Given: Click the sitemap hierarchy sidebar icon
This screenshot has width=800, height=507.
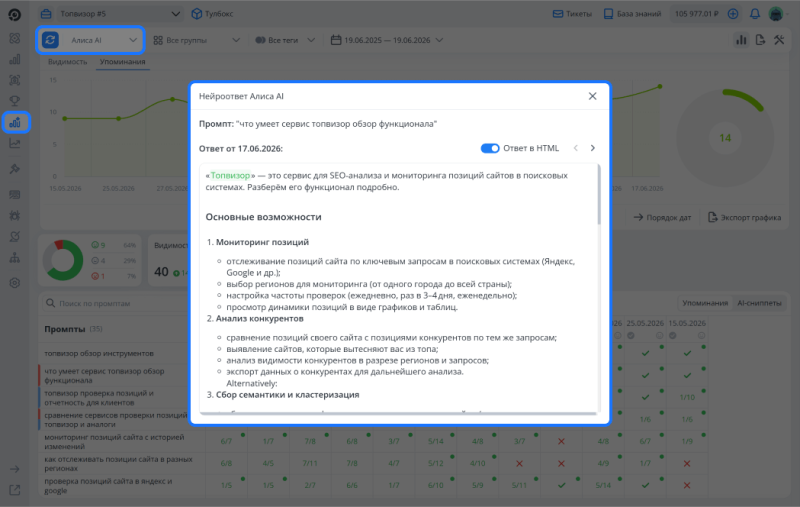Looking at the screenshot, I should coord(15,258).
